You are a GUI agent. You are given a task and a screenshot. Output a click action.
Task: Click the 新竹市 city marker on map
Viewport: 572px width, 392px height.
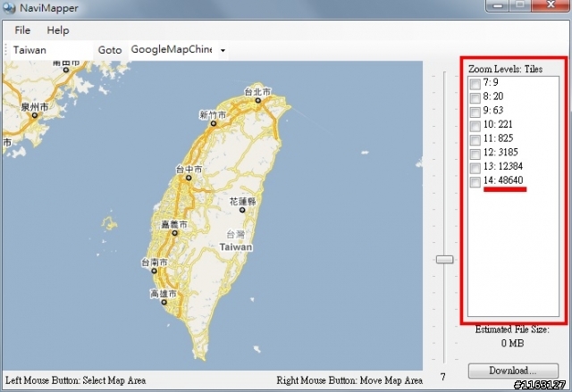click(x=214, y=123)
